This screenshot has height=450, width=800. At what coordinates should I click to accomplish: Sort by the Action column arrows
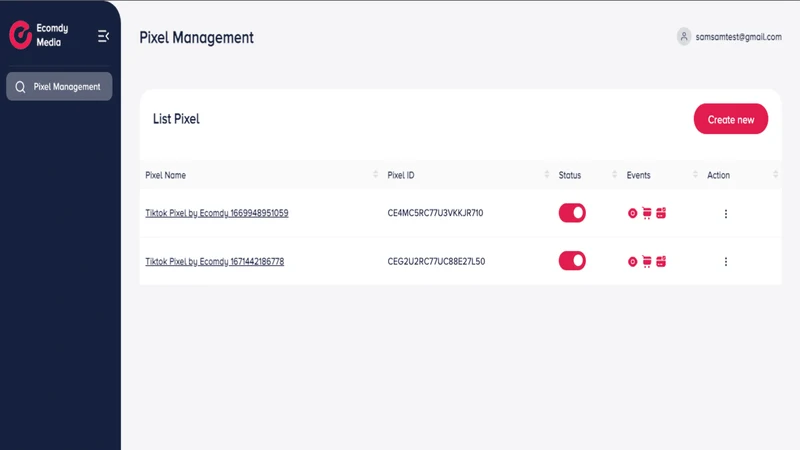(775, 174)
